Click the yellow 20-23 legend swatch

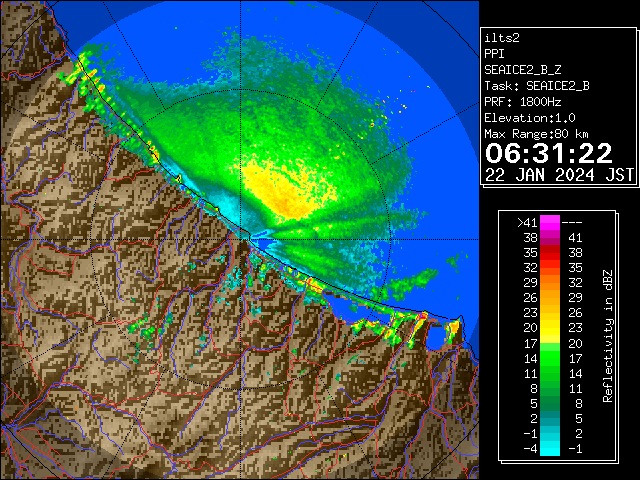[550, 328]
